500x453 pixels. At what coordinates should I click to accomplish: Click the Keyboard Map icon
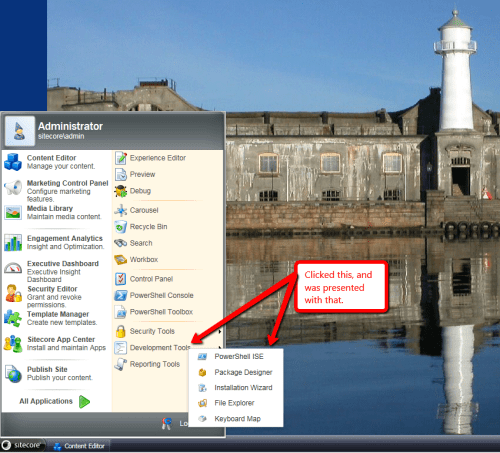(x=202, y=419)
